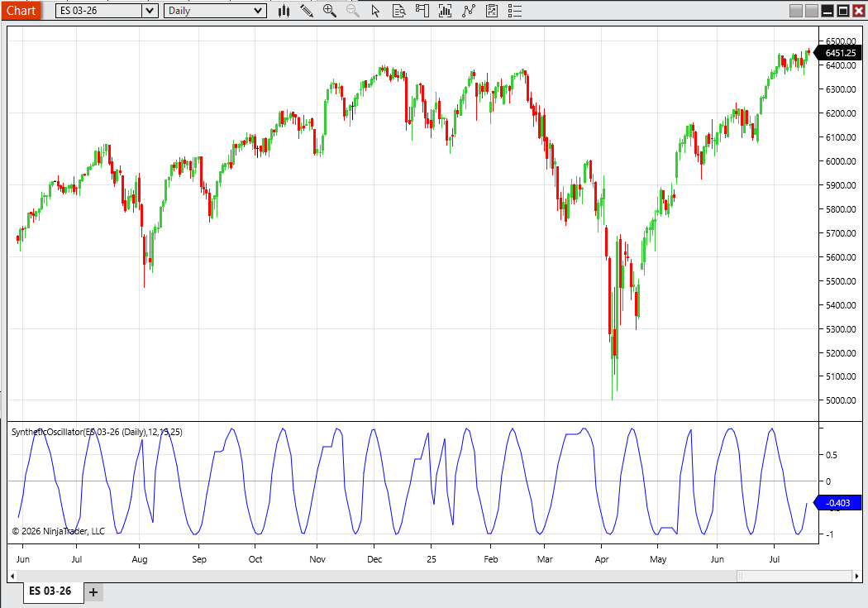Open the Data Series settings icon
Screen dimensions: 868x608
[446, 11]
